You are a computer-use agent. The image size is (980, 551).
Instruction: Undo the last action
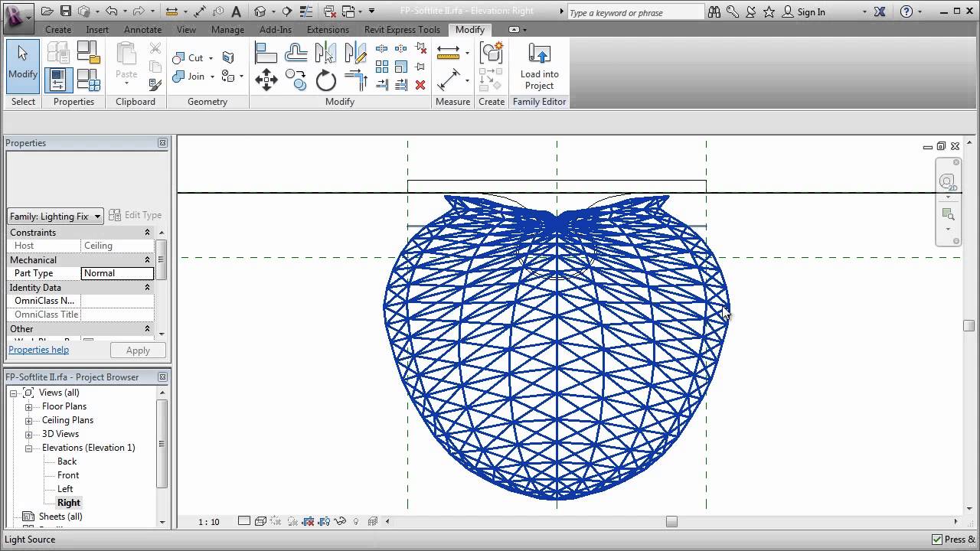point(112,11)
